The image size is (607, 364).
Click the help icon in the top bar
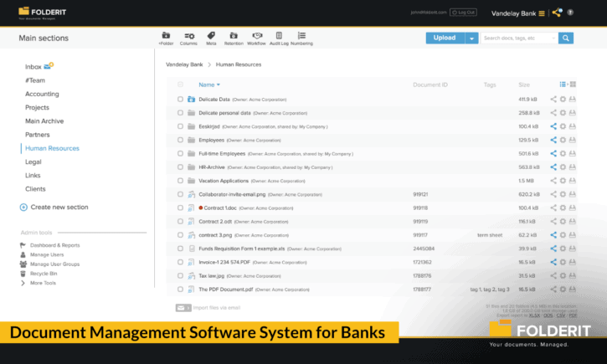[x=570, y=13]
